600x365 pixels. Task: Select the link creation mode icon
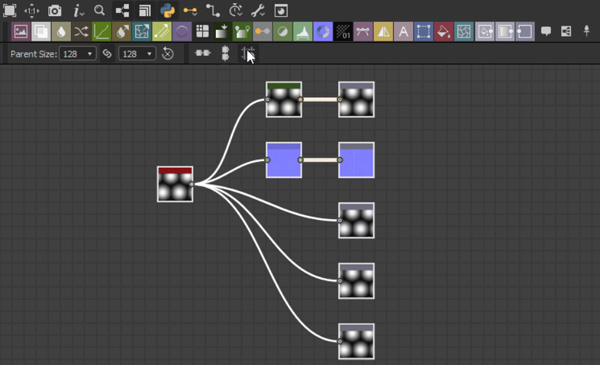click(x=213, y=11)
